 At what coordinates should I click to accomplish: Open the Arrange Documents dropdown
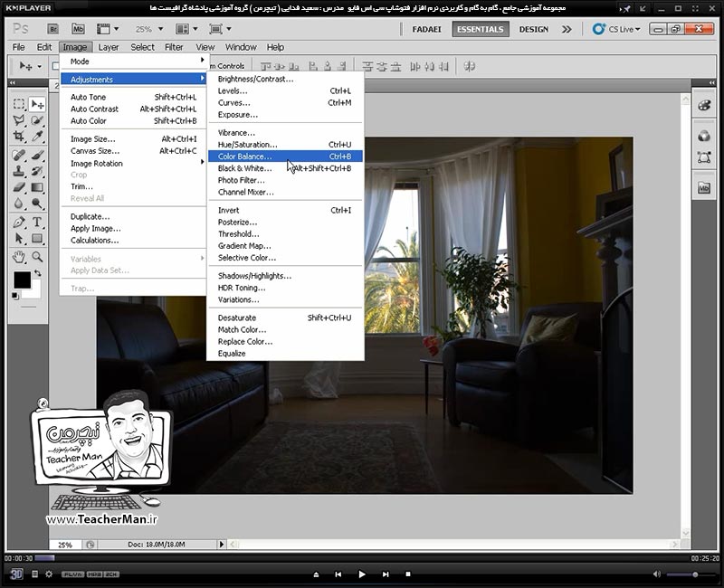[x=186, y=29]
